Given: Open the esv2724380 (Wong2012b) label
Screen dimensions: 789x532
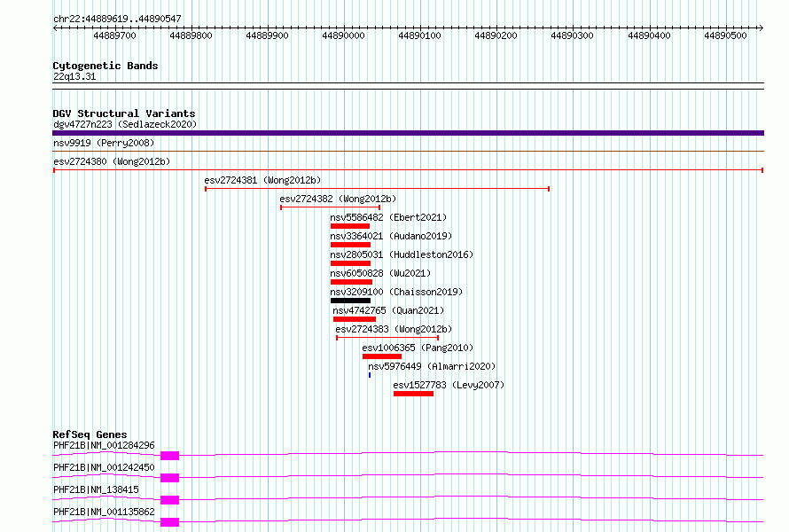Looking at the screenshot, I should coord(112,161).
